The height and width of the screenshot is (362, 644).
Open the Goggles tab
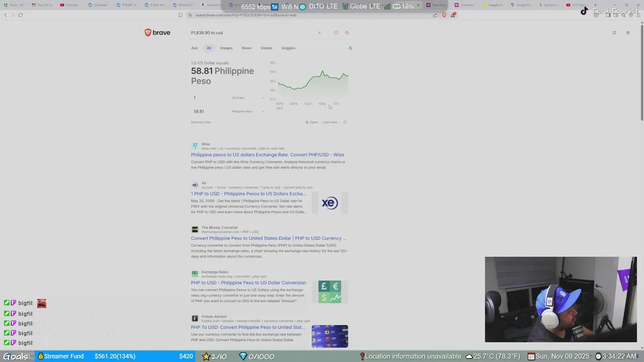288,48
